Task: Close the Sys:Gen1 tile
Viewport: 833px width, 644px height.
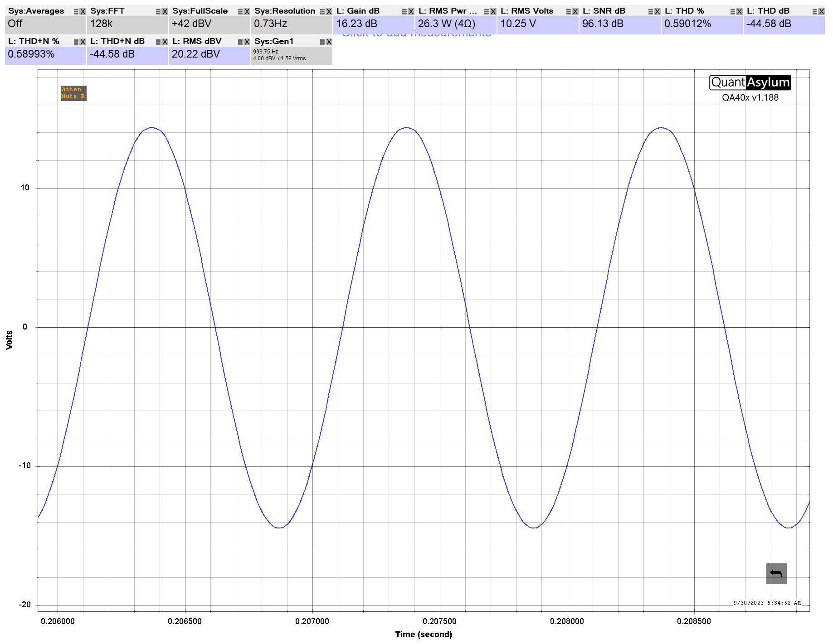Action: (329, 42)
